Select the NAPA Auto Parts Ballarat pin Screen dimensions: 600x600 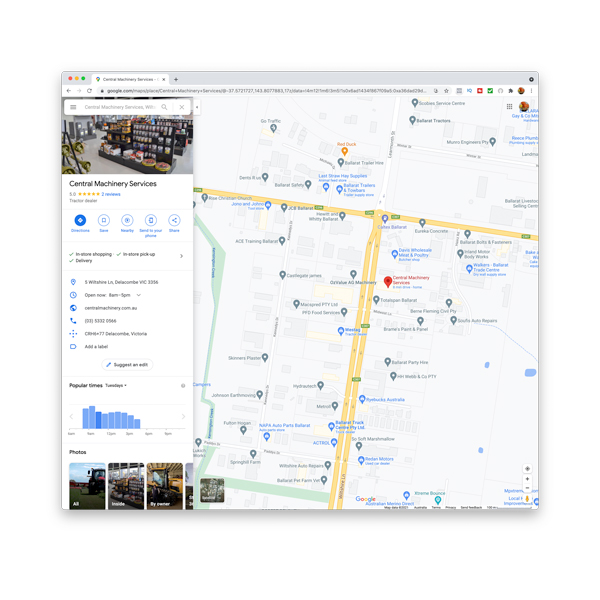point(267,437)
